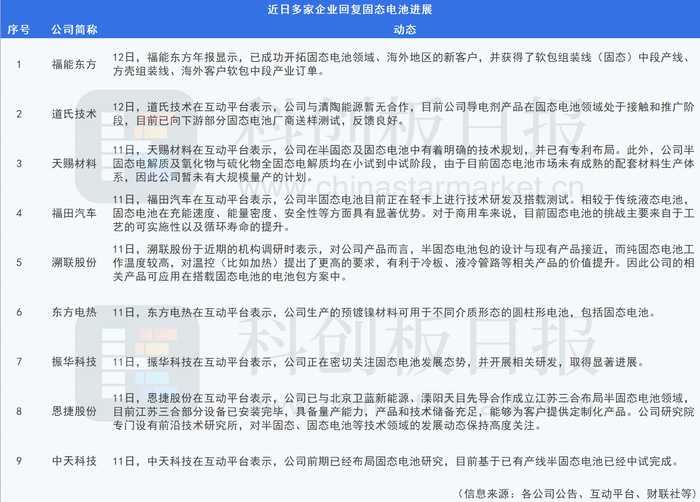Click the 中天科技 update text about 中试完成
This screenshot has height=502, width=700.
click(396, 461)
